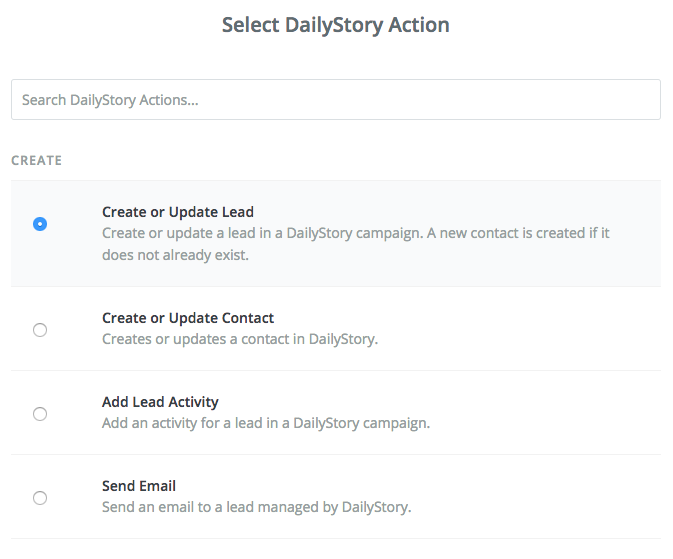This screenshot has height=559, width=673.
Task: Focus the Search DailyStory Actions field
Action: pos(336,100)
